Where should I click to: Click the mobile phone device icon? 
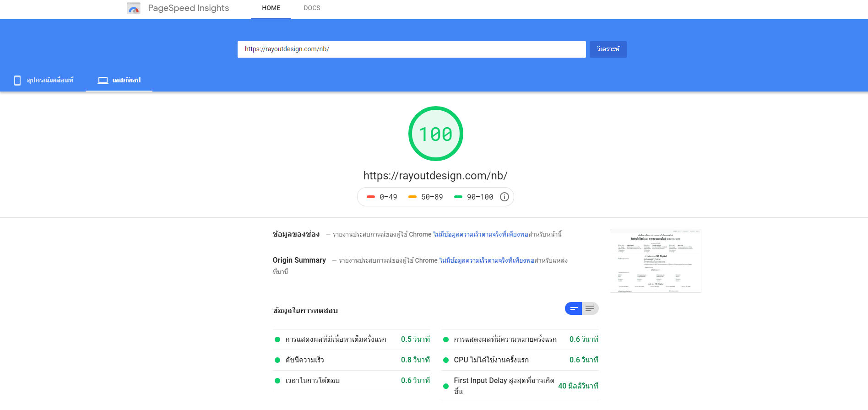tap(17, 81)
